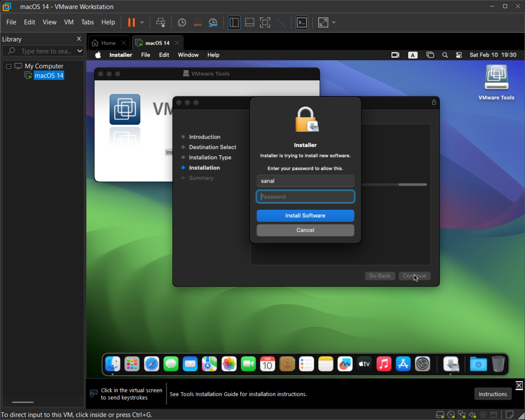Click the installation progress bar
This screenshot has width=525, height=420.
pyautogui.click(x=394, y=184)
